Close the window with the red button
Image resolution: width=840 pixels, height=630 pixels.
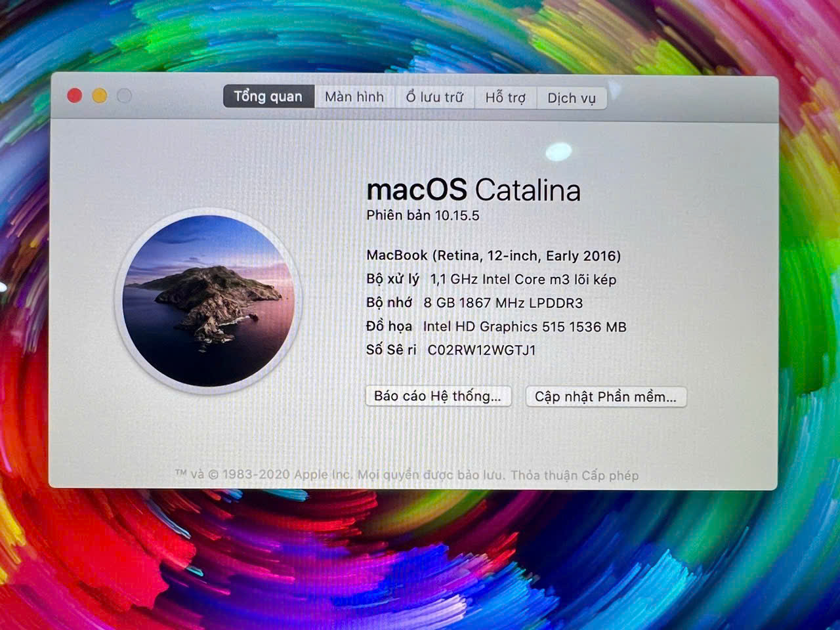[x=75, y=96]
